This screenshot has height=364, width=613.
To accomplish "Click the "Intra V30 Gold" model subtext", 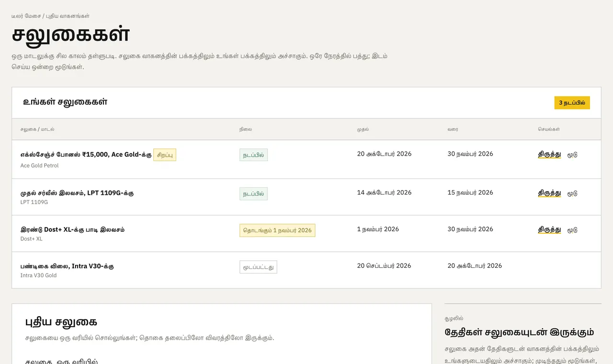I will (x=38, y=275).
